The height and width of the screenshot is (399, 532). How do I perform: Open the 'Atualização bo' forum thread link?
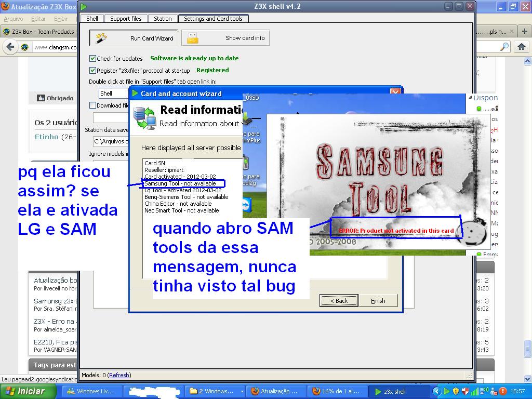click(x=55, y=280)
